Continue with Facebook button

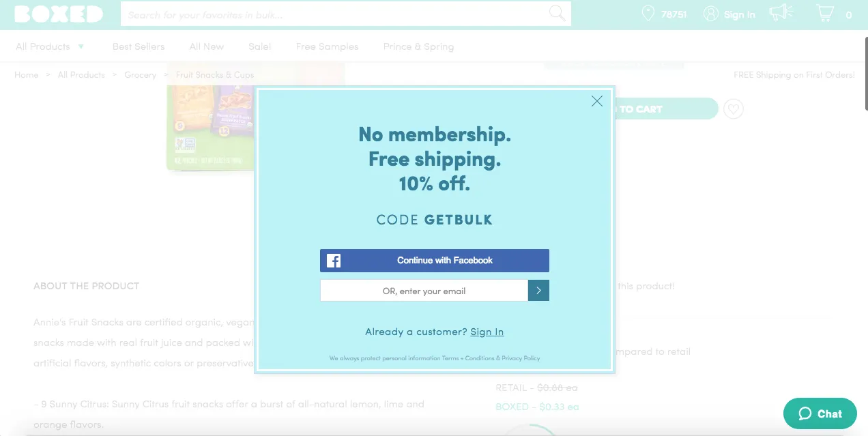click(x=435, y=261)
